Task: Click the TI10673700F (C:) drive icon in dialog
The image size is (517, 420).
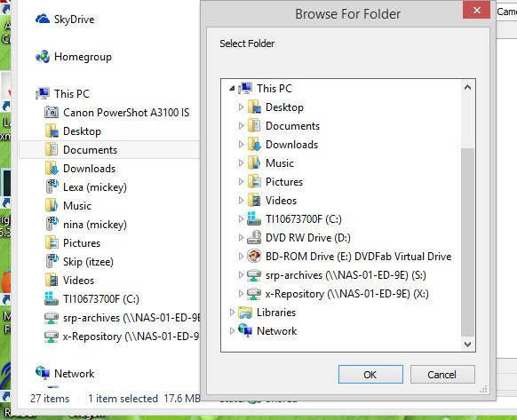Action: tap(254, 219)
